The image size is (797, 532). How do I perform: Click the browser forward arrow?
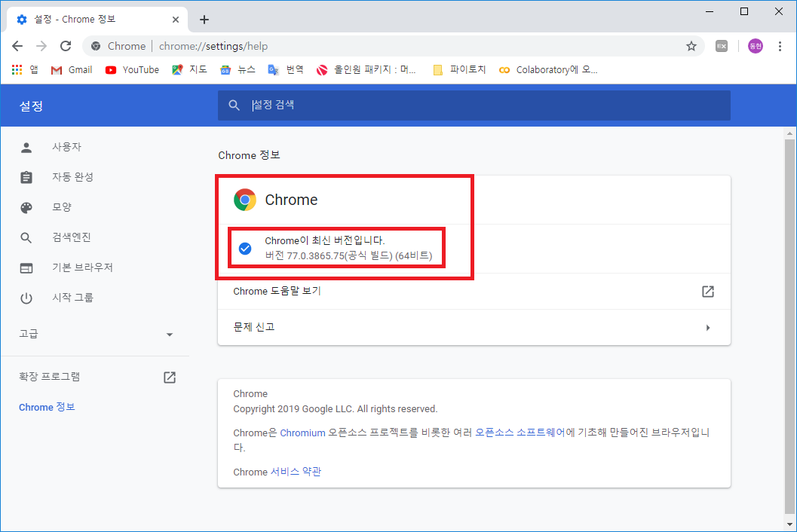pyautogui.click(x=41, y=46)
